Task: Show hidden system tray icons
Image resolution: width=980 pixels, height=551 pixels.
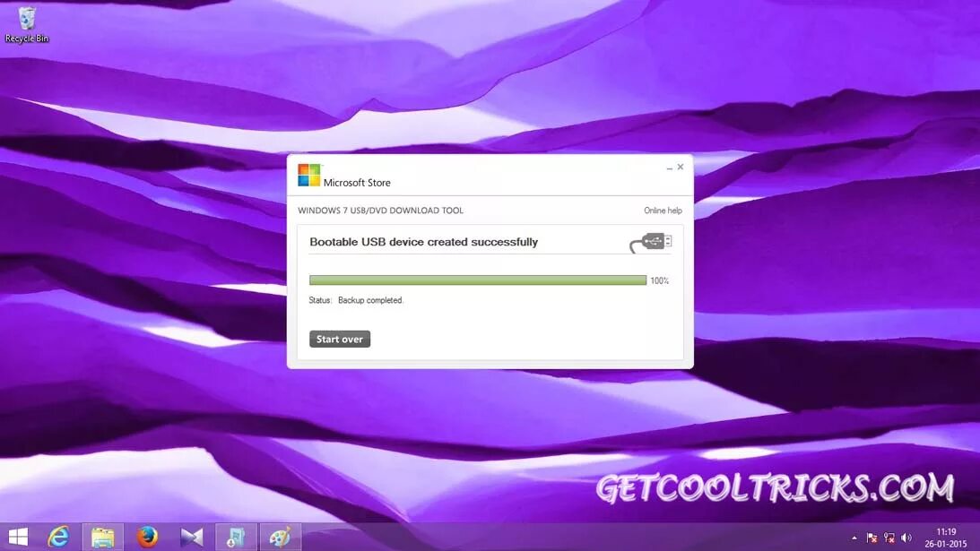Action: pyautogui.click(x=854, y=538)
